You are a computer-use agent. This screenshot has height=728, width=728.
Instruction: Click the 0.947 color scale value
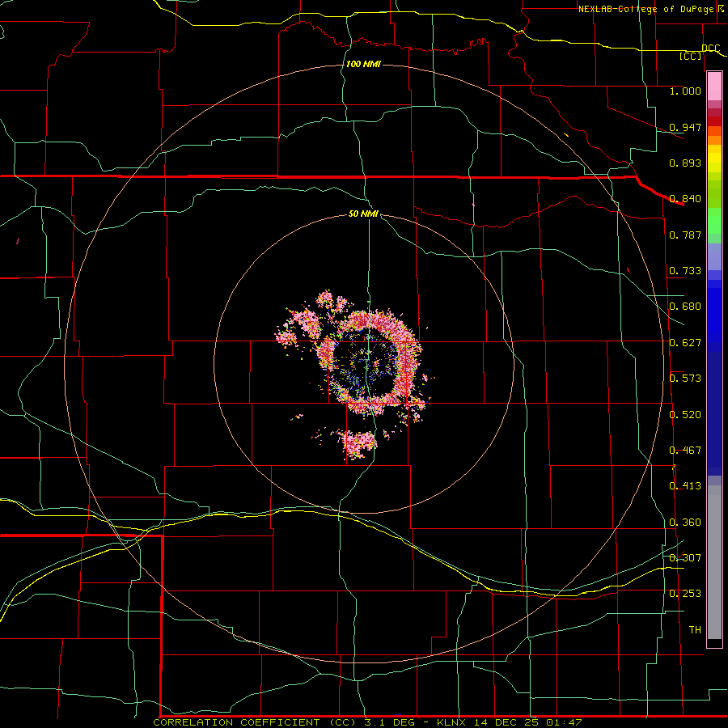685,127
